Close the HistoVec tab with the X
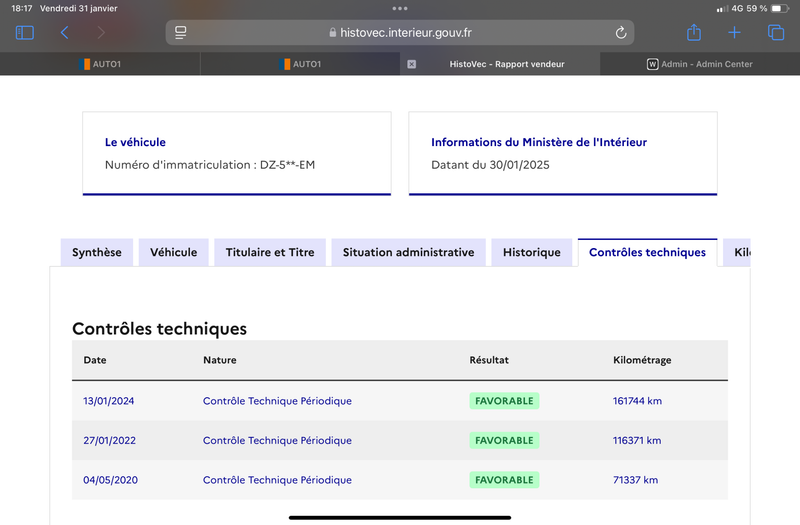Screen dimensions: 800x525 pyautogui.click(x=412, y=64)
